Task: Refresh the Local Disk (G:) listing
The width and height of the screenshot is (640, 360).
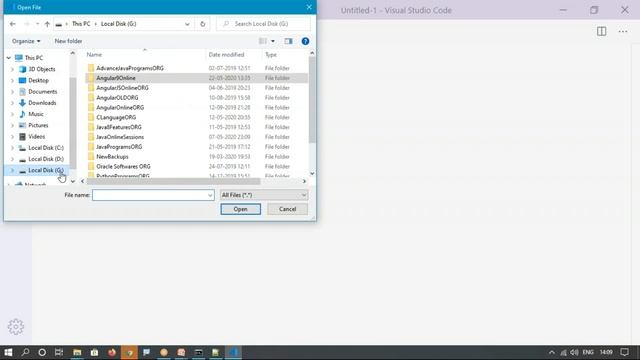Action: tap(202, 24)
